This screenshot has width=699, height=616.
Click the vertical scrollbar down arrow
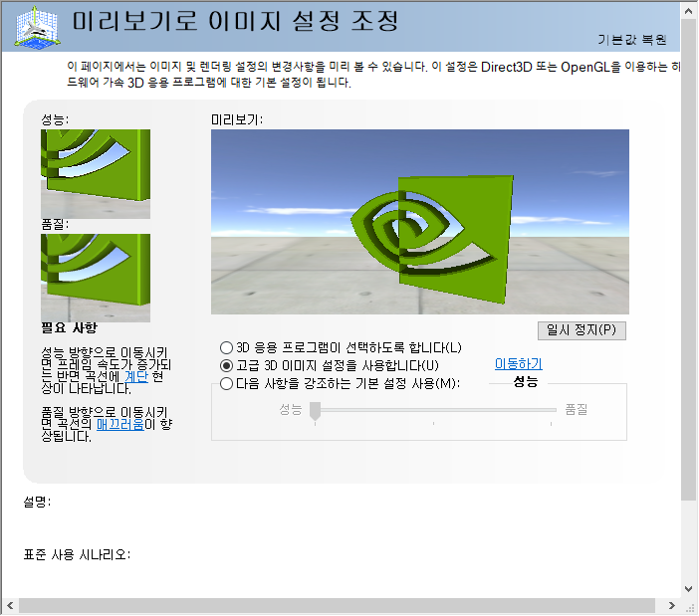click(x=689, y=589)
